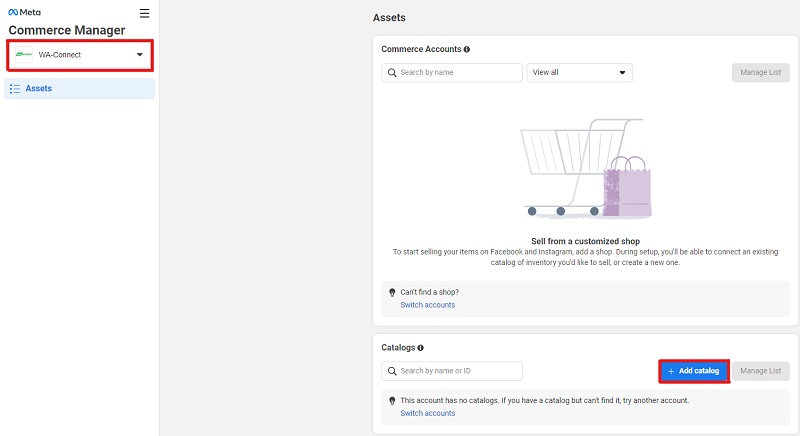The height and width of the screenshot is (436, 800).
Task: Click the Commerce Accounts info icon
Action: pos(466,49)
